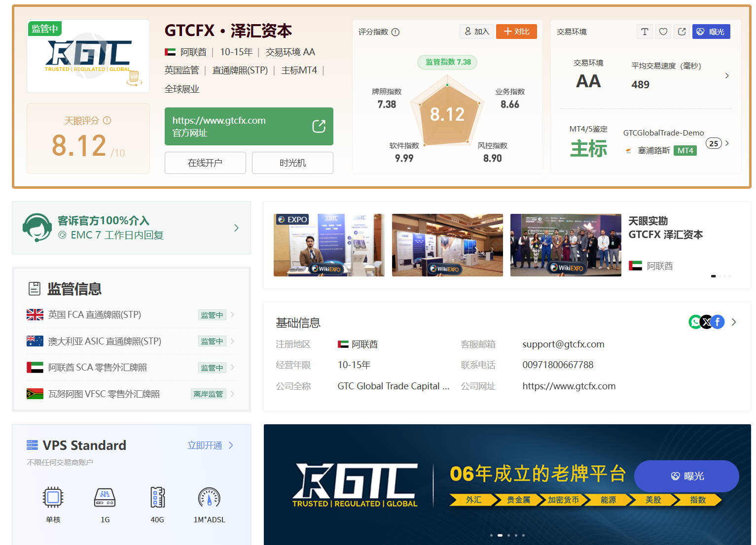Click the 全球展业 tag
756x545 pixels.
[x=182, y=89]
